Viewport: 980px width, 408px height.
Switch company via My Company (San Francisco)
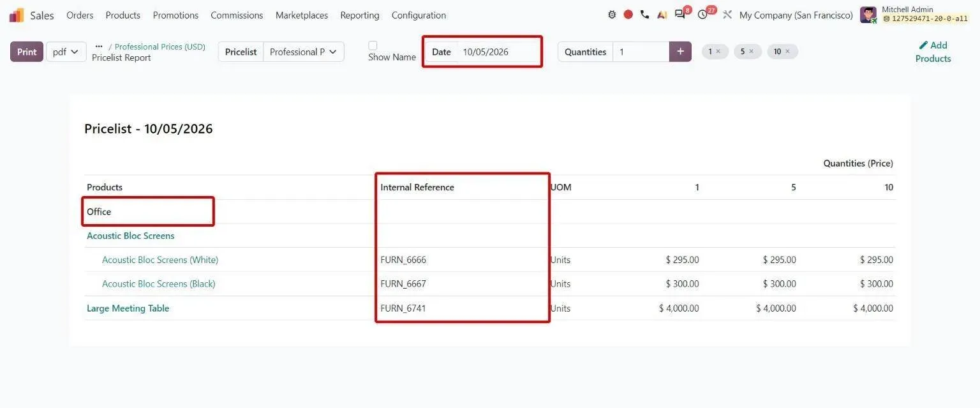(x=796, y=15)
